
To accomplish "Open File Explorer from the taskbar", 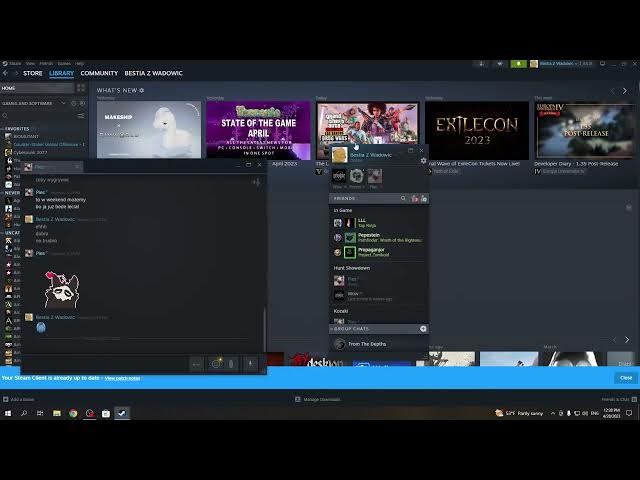I will point(57,413).
